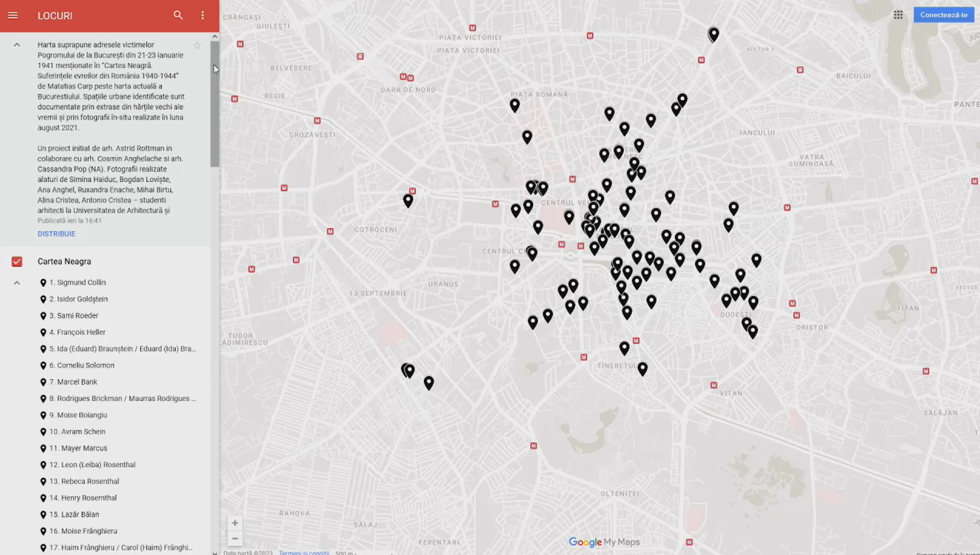
Task: Zoom in with the plus button
Action: (x=235, y=523)
